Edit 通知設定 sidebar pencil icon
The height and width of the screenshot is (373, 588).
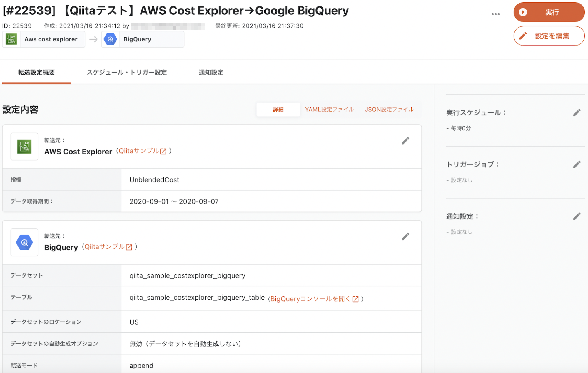click(577, 216)
